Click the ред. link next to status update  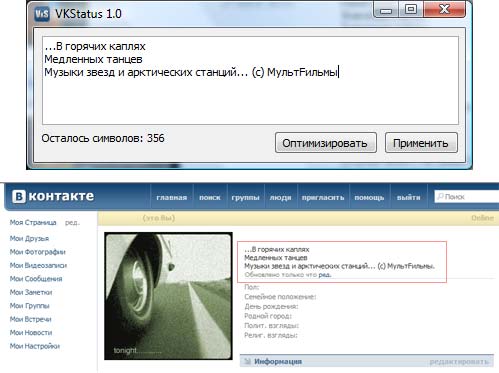point(325,275)
